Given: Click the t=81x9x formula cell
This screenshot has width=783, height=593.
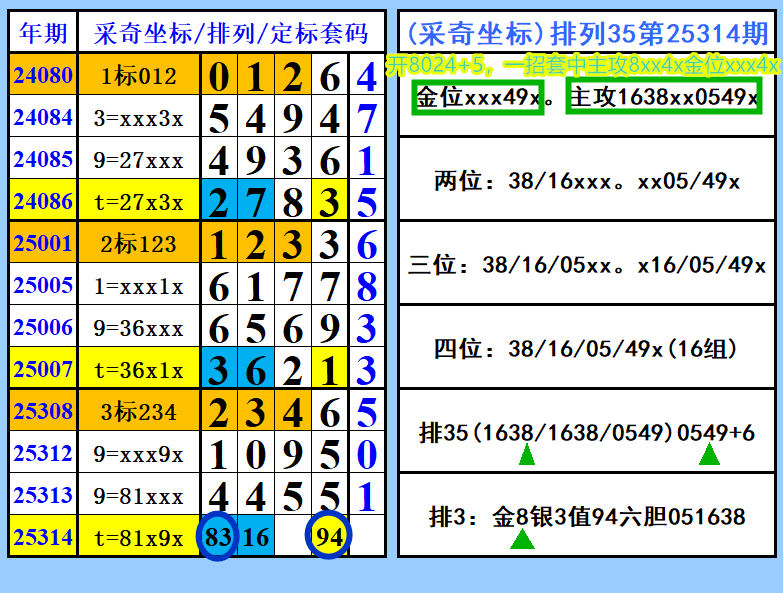Looking at the screenshot, I should (139, 537).
